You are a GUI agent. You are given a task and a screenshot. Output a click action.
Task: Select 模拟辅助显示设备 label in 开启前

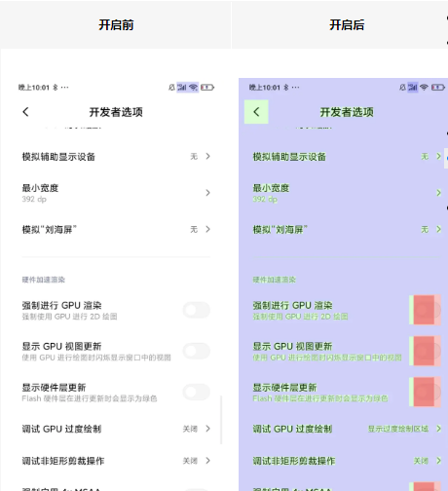58,157
